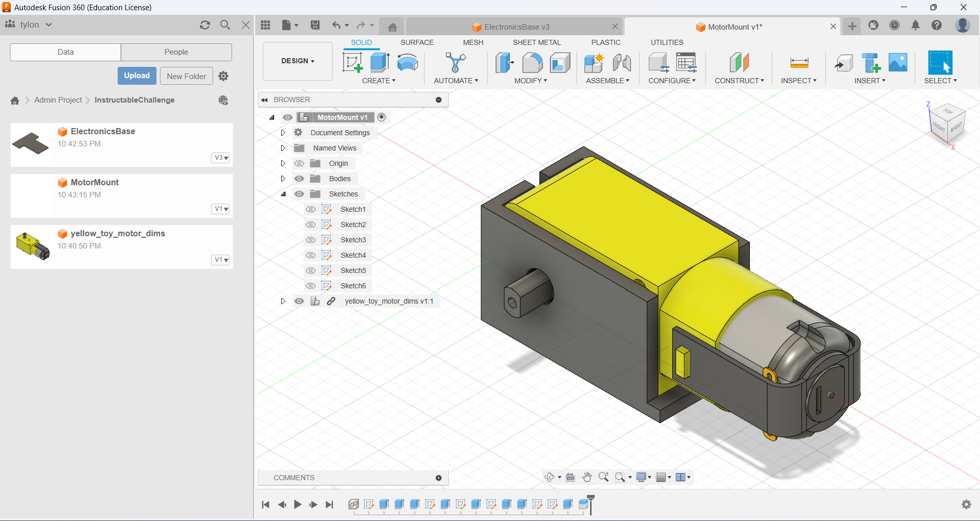Viewport: 980px width, 521px height.
Task: Go to the Home tab icon
Action: (392, 28)
